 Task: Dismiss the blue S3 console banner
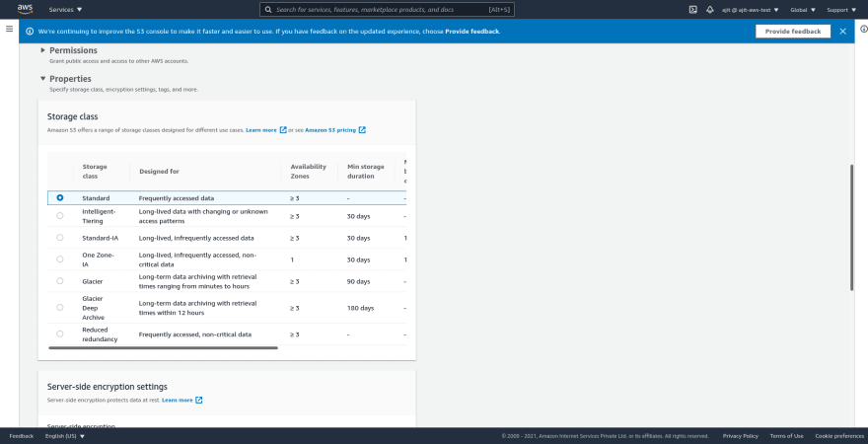(842, 31)
